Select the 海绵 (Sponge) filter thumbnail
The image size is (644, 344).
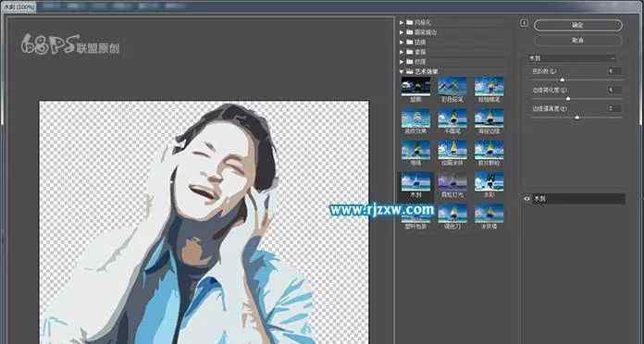pyautogui.click(x=415, y=150)
